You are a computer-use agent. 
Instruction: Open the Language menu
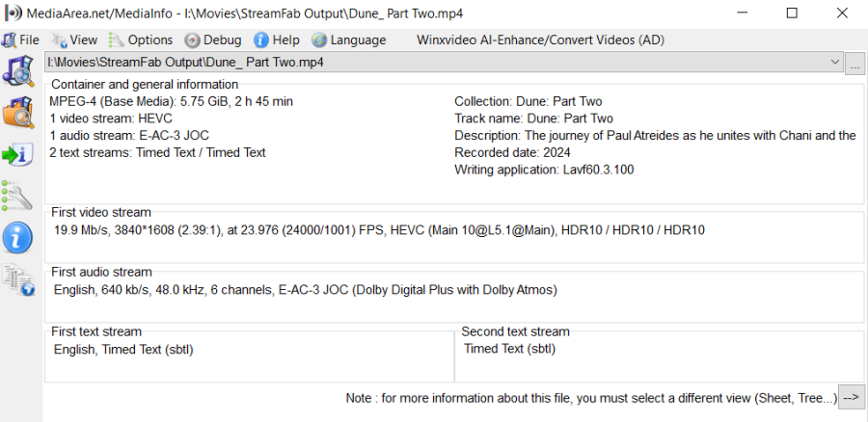pos(349,40)
